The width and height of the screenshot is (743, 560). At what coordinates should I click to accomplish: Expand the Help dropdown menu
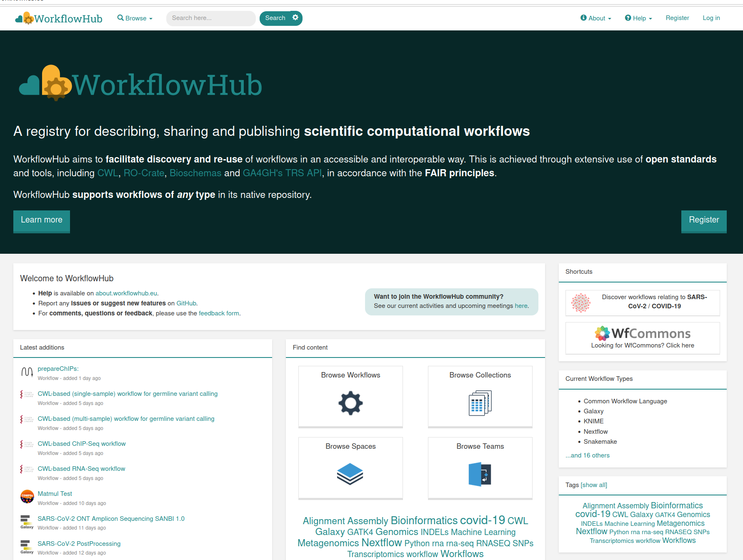[x=638, y=18]
